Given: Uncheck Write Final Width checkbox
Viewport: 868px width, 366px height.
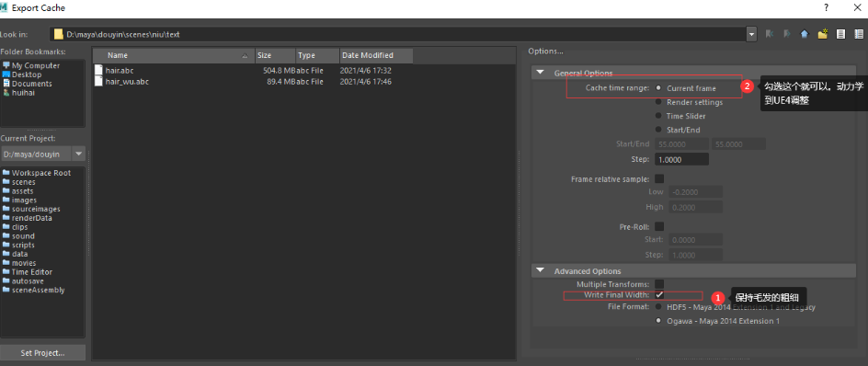Looking at the screenshot, I should point(659,295).
